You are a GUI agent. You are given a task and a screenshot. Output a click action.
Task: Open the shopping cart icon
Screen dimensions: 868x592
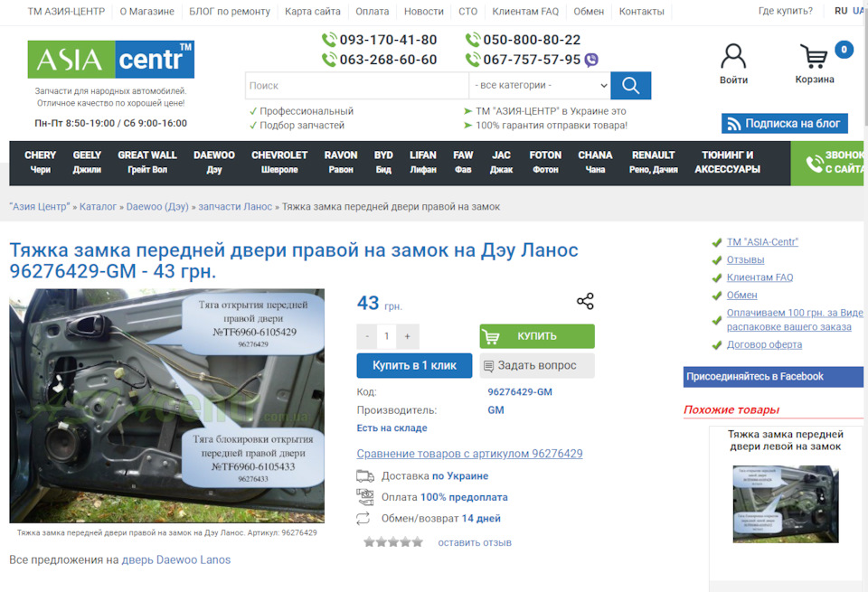click(x=814, y=56)
